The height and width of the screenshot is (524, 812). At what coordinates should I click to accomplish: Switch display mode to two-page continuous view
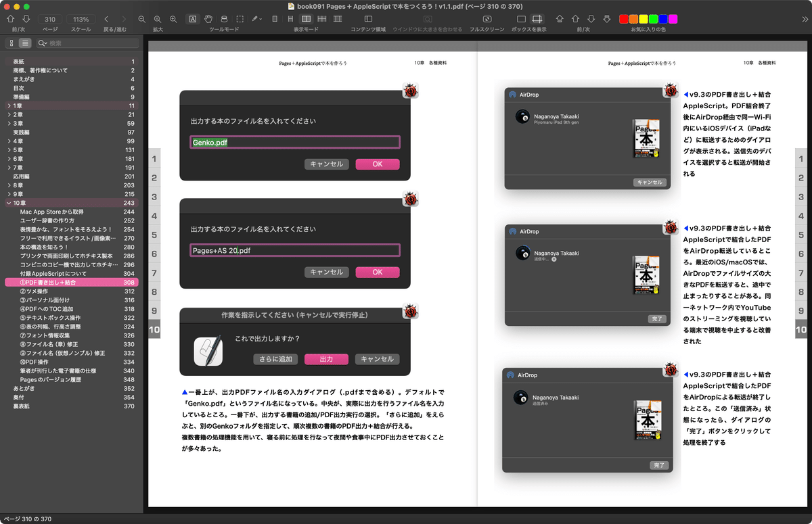coord(321,19)
